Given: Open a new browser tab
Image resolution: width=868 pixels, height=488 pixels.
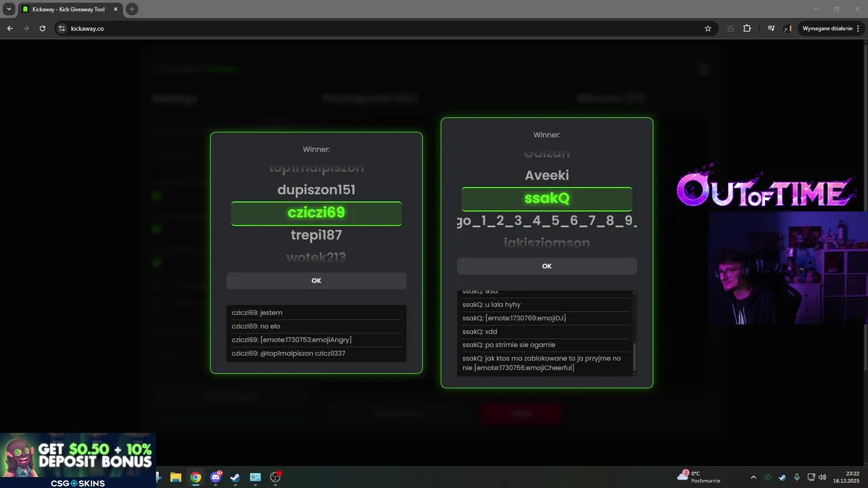Looking at the screenshot, I should 132,9.
